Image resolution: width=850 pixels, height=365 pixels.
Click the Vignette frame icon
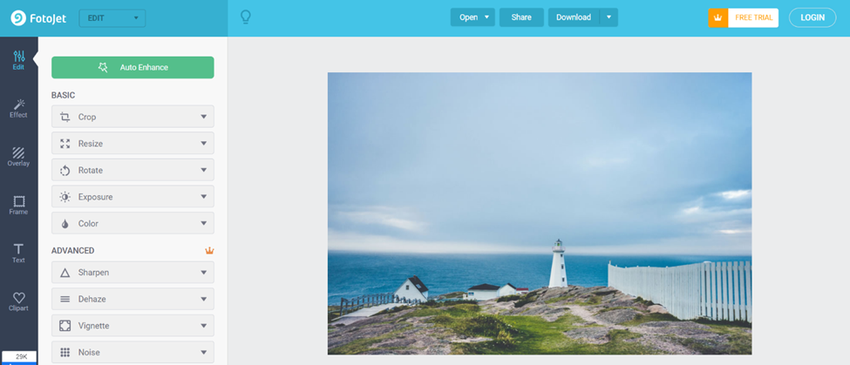pos(65,325)
